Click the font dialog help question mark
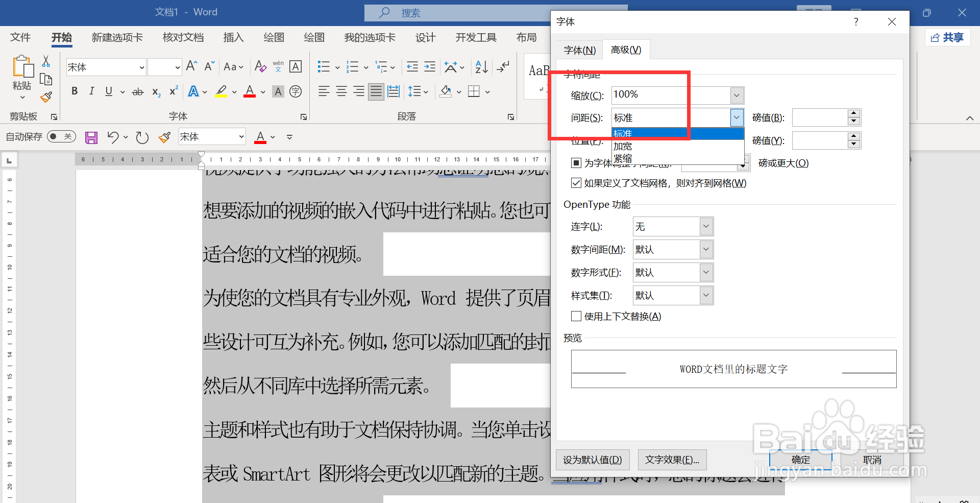The image size is (980, 503). point(856,21)
